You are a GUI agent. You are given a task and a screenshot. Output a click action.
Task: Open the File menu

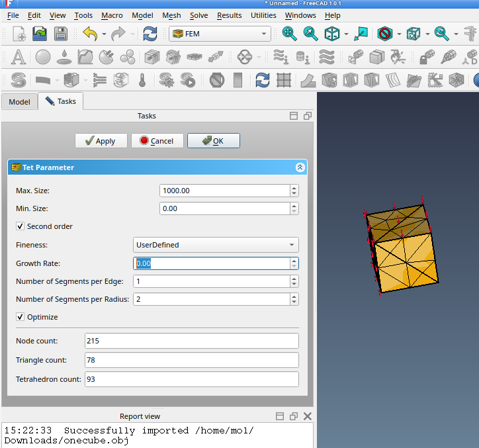click(x=13, y=15)
